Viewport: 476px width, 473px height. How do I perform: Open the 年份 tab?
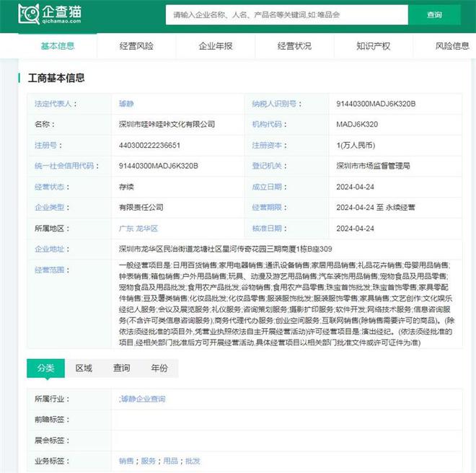[x=159, y=368]
